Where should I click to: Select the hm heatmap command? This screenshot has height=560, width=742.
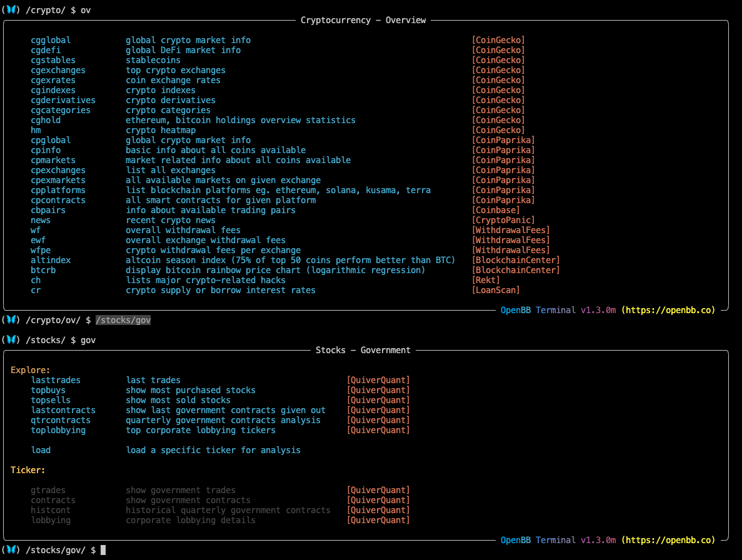(36, 130)
